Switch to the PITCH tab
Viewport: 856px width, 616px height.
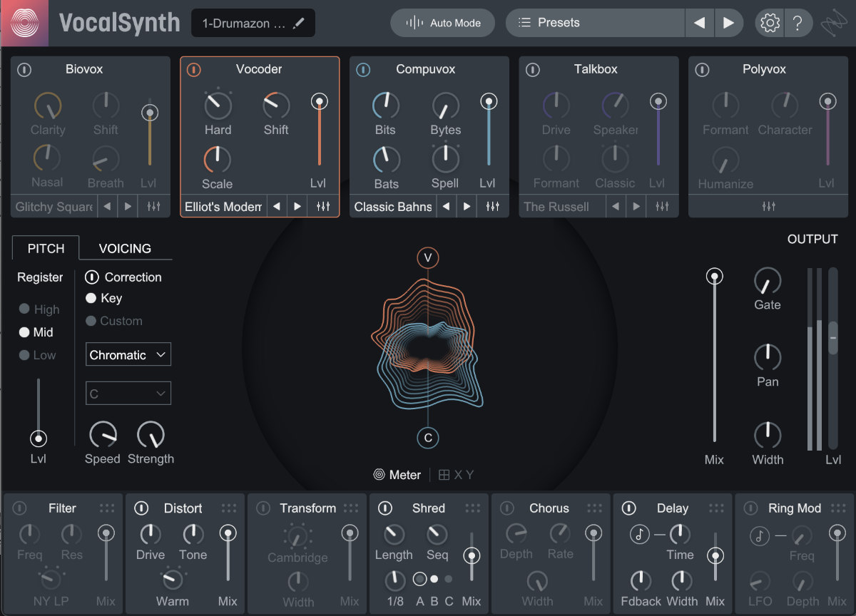(46, 248)
